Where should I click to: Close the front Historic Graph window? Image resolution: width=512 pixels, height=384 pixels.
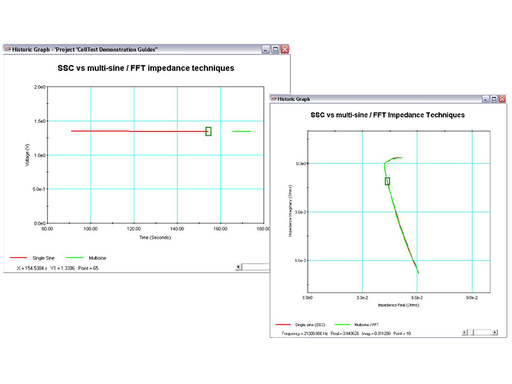coord(502,99)
